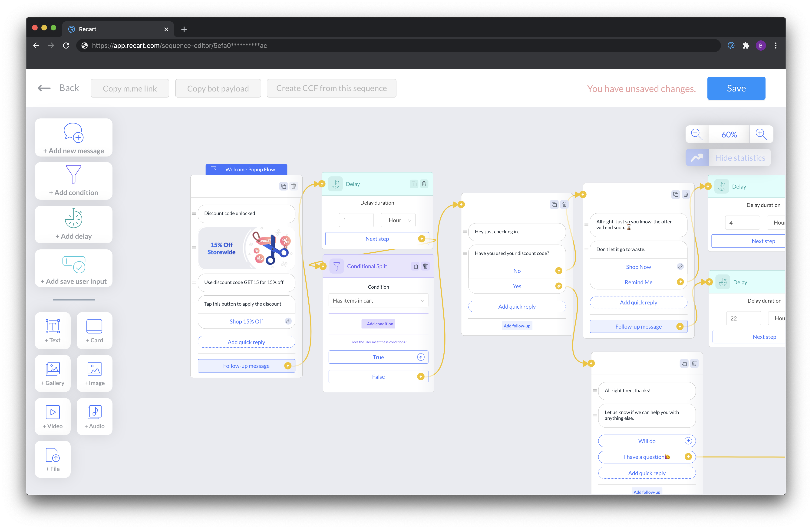Screen dimensions: 812x529
Task: Delete the Welcome Popup Flow message
Action: [294, 186]
